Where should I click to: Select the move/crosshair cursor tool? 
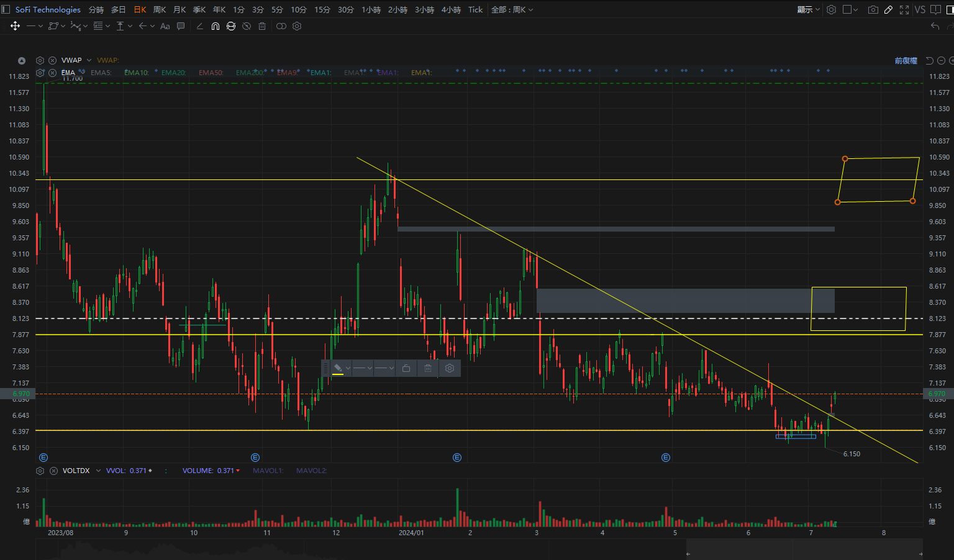(x=16, y=26)
